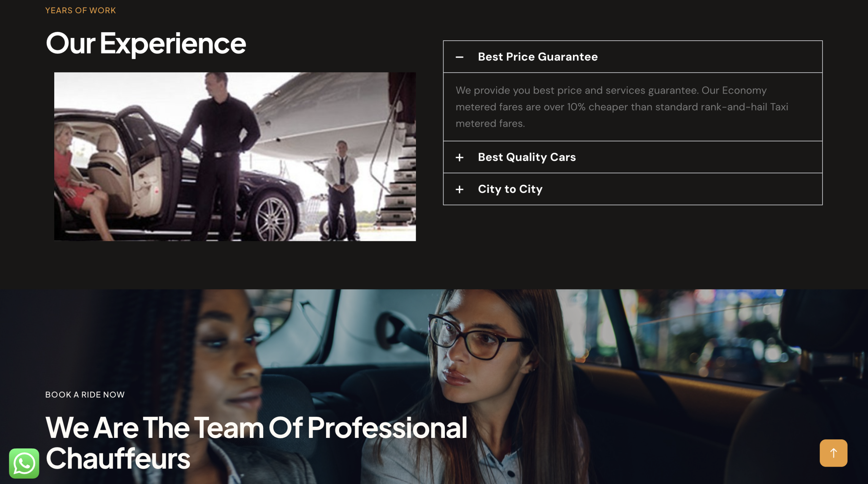This screenshot has width=868, height=484.
Task: Select the City to City title text
Action: pyautogui.click(x=510, y=189)
